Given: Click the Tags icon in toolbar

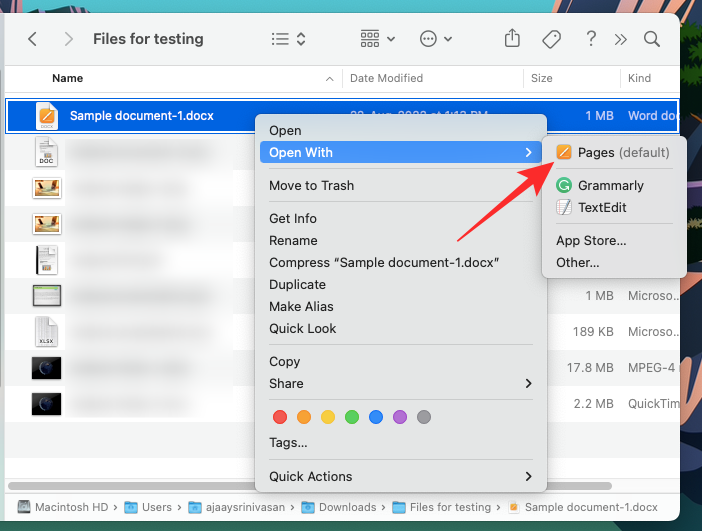Looking at the screenshot, I should (x=551, y=39).
